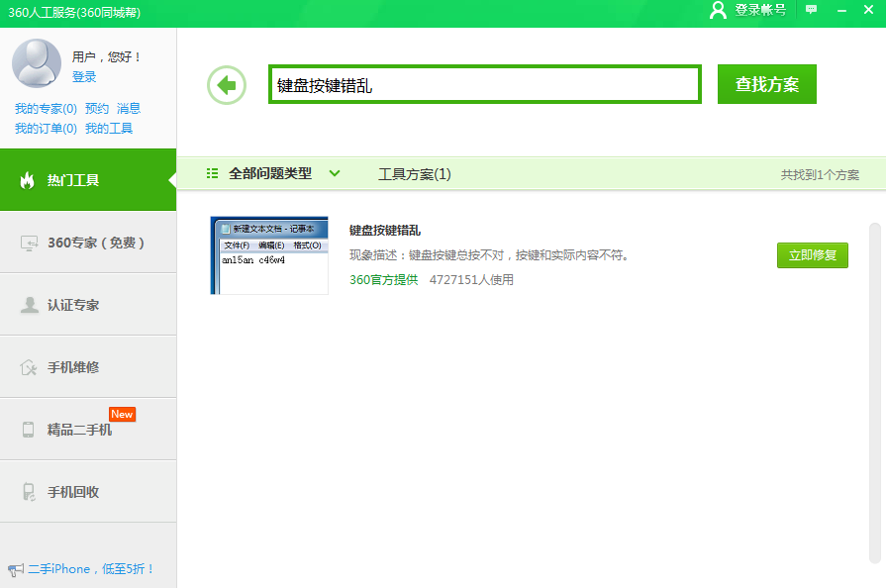Viewport: 886px width, 588px height.
Task: View messages via the 消息 link
Action: point(131,108)
